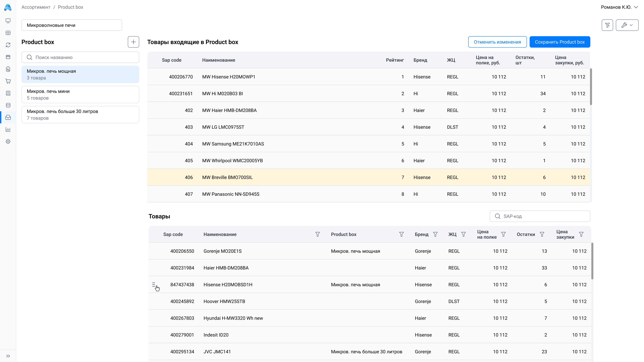The width and height of the screenshot is (644, 362).
Task: Click the upper table vertical scrollbar
Action: pos(591,87)
